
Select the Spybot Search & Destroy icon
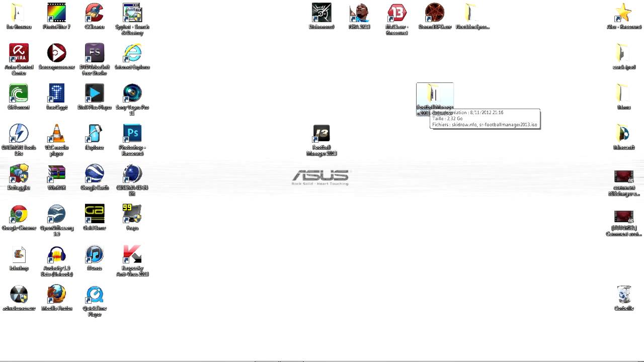point(132,13)
